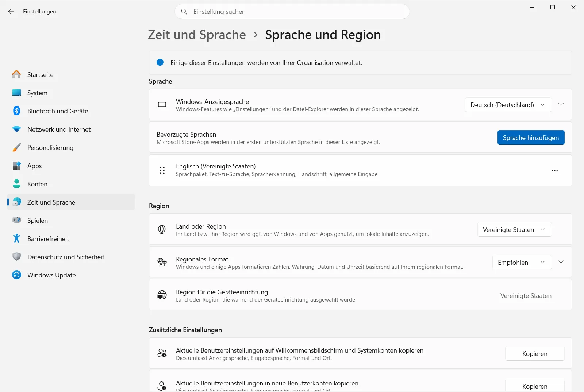Click the info icon in organization notice
584x392 pixels.
tap(160, 62)
